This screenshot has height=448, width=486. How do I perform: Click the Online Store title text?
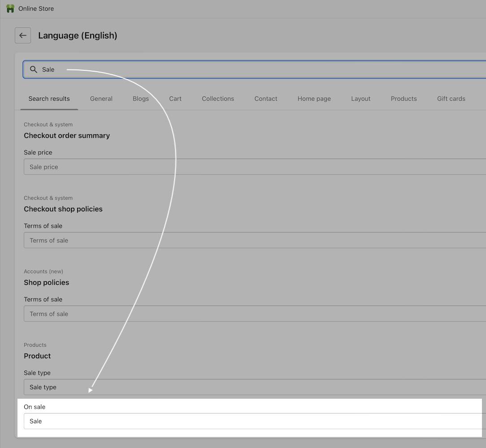click(x=36, y=9)
